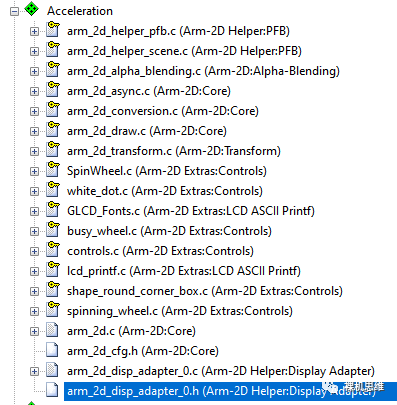Click the key file icon for arm_2d_async.c
397x405 pixels.
coord(53,89)
